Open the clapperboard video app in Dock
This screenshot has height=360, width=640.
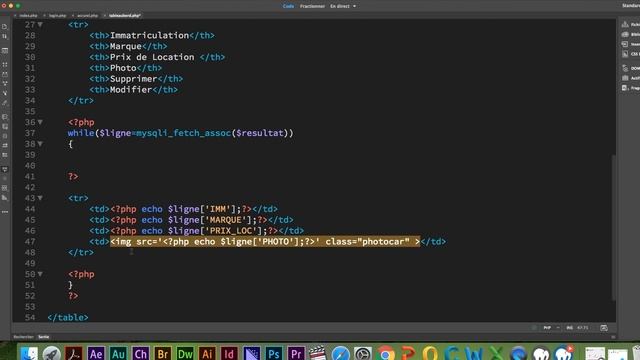(x=318, y=353)
